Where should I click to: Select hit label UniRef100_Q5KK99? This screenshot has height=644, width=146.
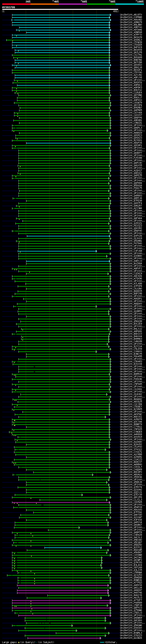point(131,321)
